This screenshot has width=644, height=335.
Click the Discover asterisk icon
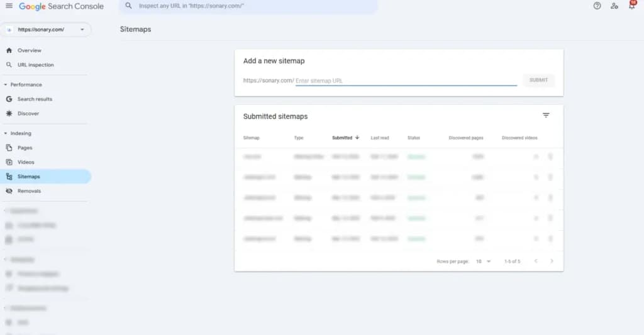(9, 113)
